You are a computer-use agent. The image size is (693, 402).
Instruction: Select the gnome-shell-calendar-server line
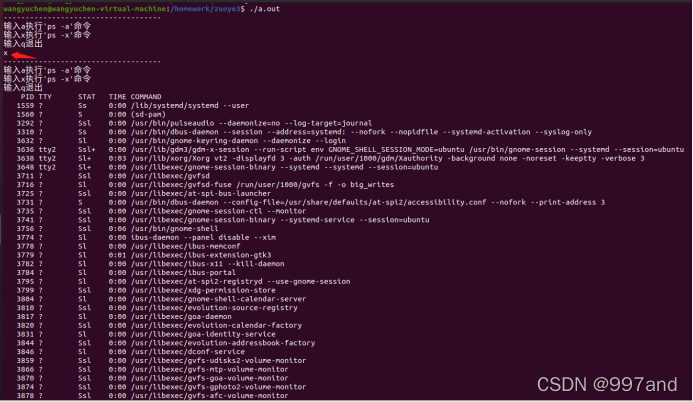(161, 299)
